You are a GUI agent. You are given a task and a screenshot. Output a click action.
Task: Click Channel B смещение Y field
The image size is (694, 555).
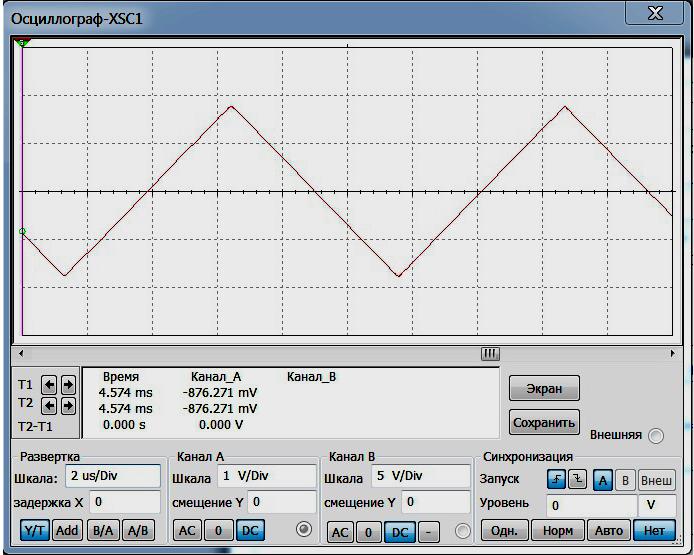pyautogui.click(x=436, y=502)
